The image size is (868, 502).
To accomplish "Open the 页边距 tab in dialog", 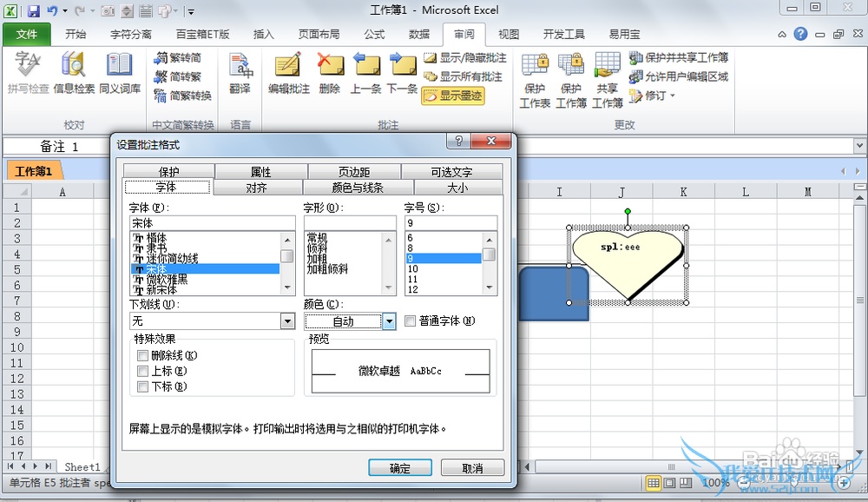I will click(354, 172).
